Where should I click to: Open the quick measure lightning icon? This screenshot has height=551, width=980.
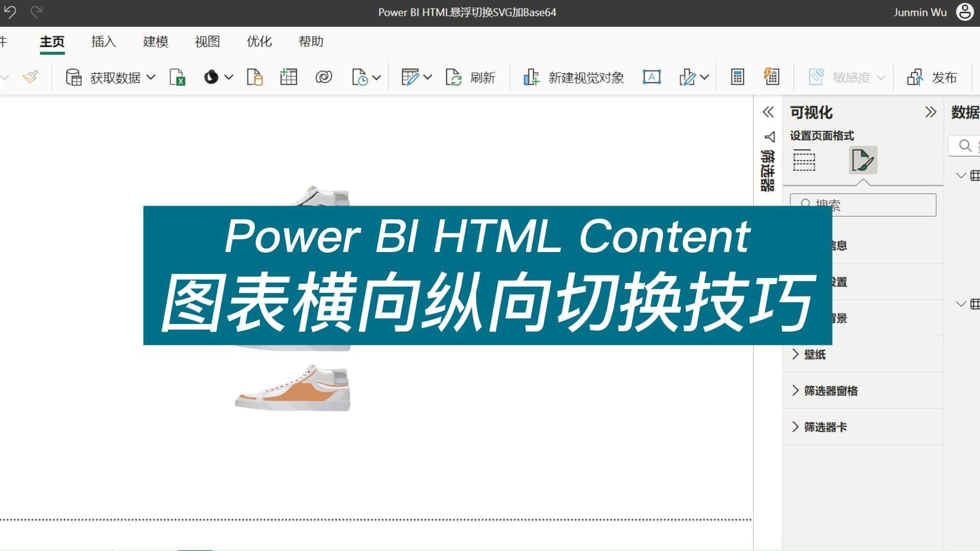tap(771, 77)
